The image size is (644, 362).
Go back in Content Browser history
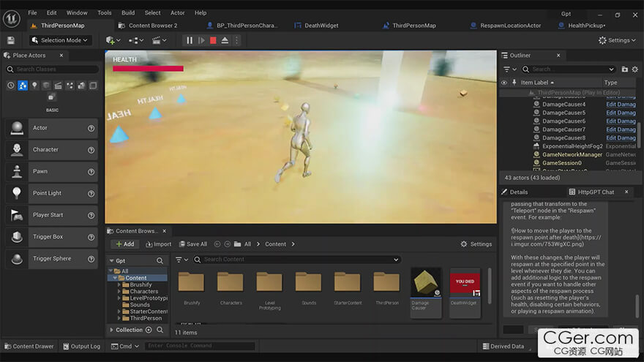[x=217, y=244]
